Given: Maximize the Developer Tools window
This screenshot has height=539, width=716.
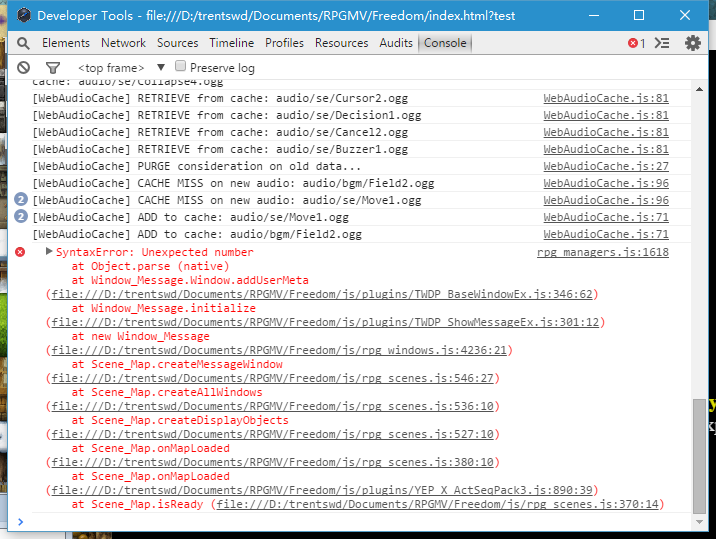Looking at the screenshot, I should click(639, 15).
